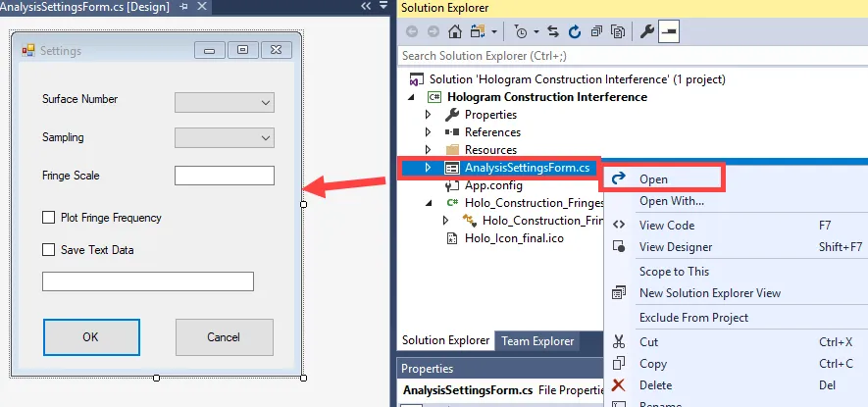
Task: Click the Show All Files icon
Action: pyautogui.click(x=618, y=31)
